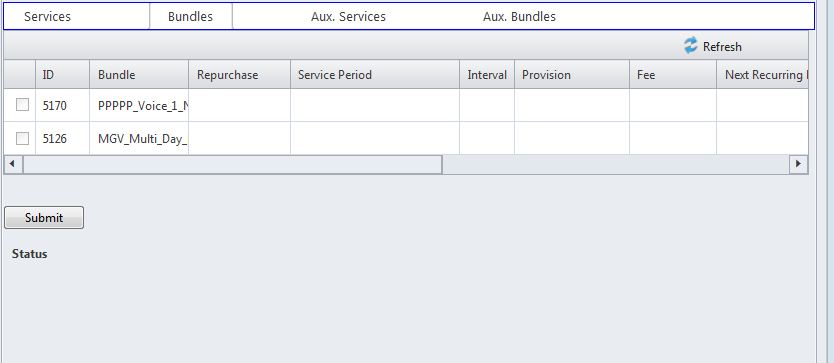Submit the selected bundles
This screenshot has width=834, height=363.
click(x=44, y=218)
